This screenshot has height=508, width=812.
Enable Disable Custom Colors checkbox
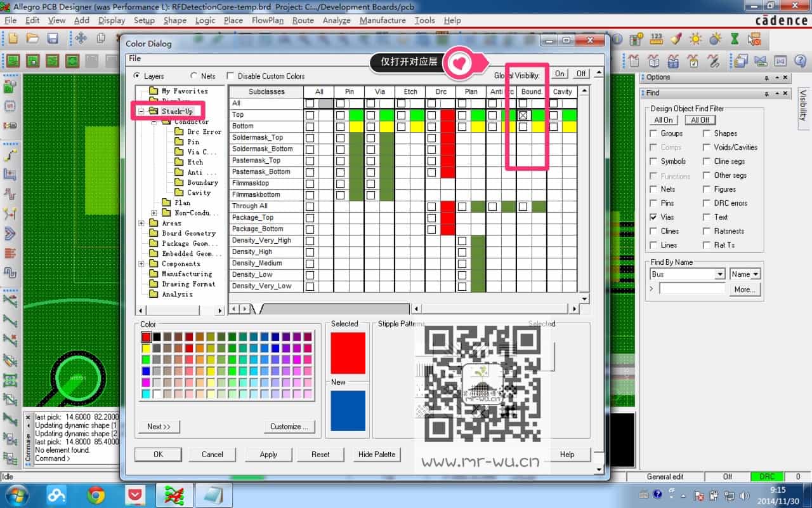[230, 76]
